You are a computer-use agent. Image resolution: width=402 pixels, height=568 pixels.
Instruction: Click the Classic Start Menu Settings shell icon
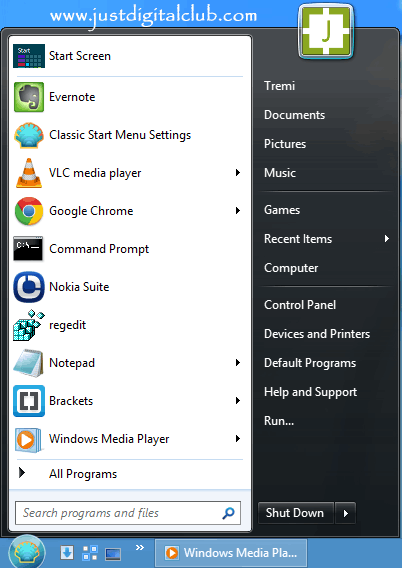point(29,135)
